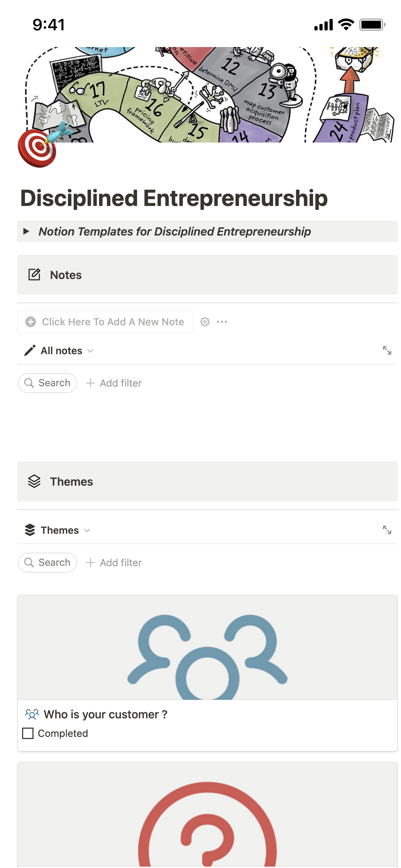Expand Themes database to full page
The width and height of the screenshot is (401, 868).
tap(387, 530)
